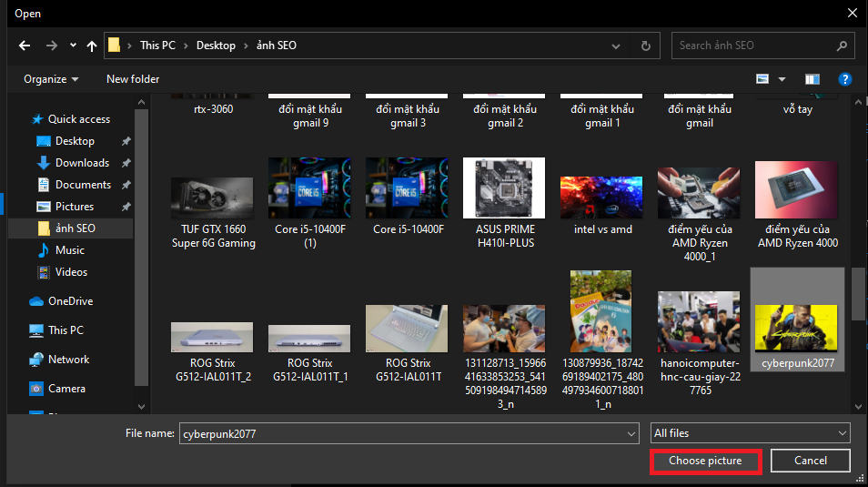Screen dimensions: 868x487
Task: Click This PC in the address breadcrumb
Action: tap(157, 46)
